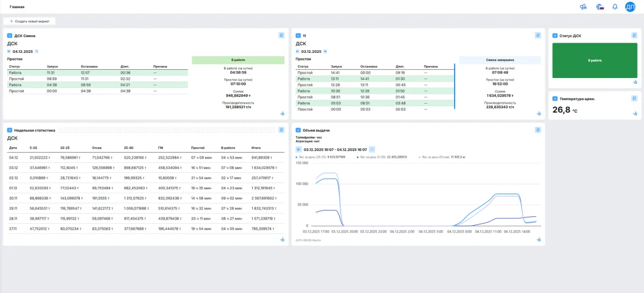Go to previous date before 03.12.2025
Image resolution: width=644 pixels, height=293 pixels.
pyautogui.click(x=297, y=52)
